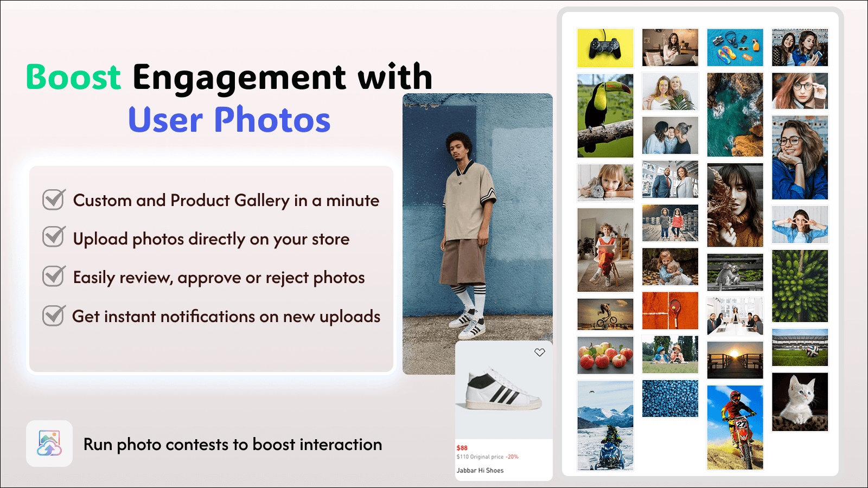Open the tennis racket clay court photo

coord(671,311)
